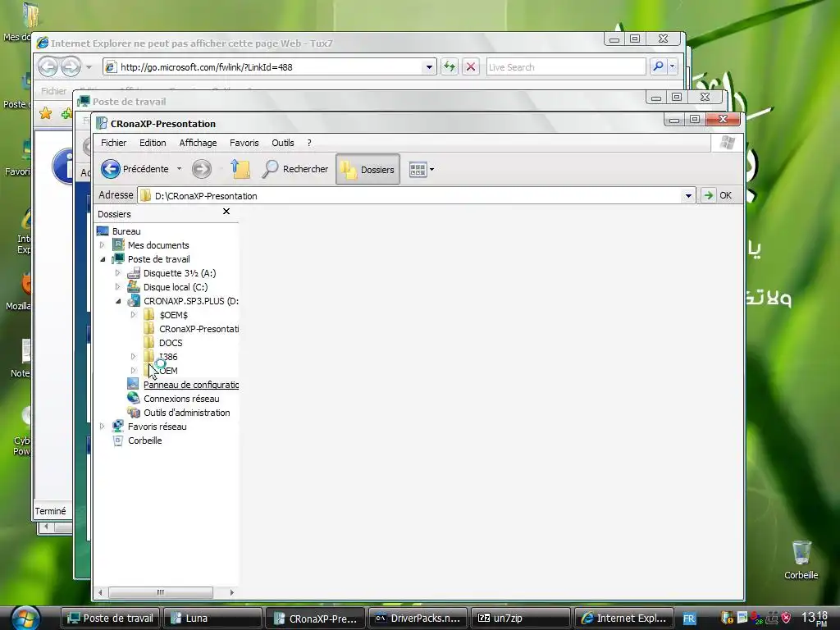Switch to DriverPacks taskbar button
840x630 pixels.
click(418, 619)
